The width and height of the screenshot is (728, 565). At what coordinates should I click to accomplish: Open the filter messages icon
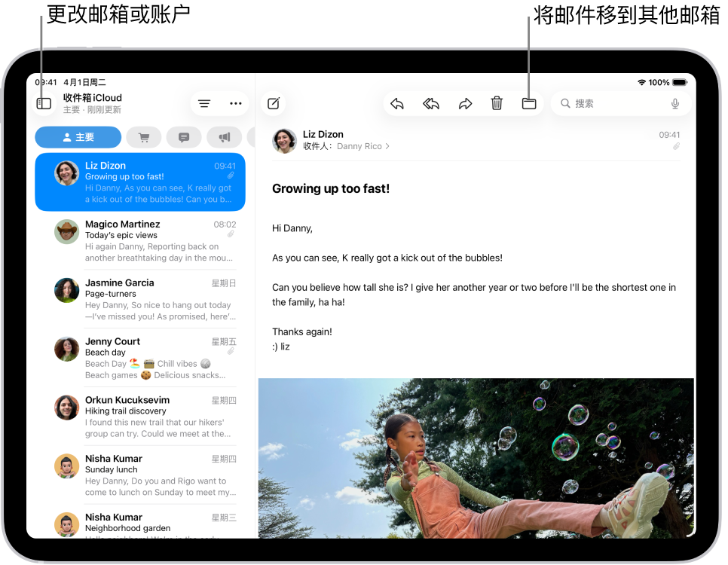tap(204, 103)
